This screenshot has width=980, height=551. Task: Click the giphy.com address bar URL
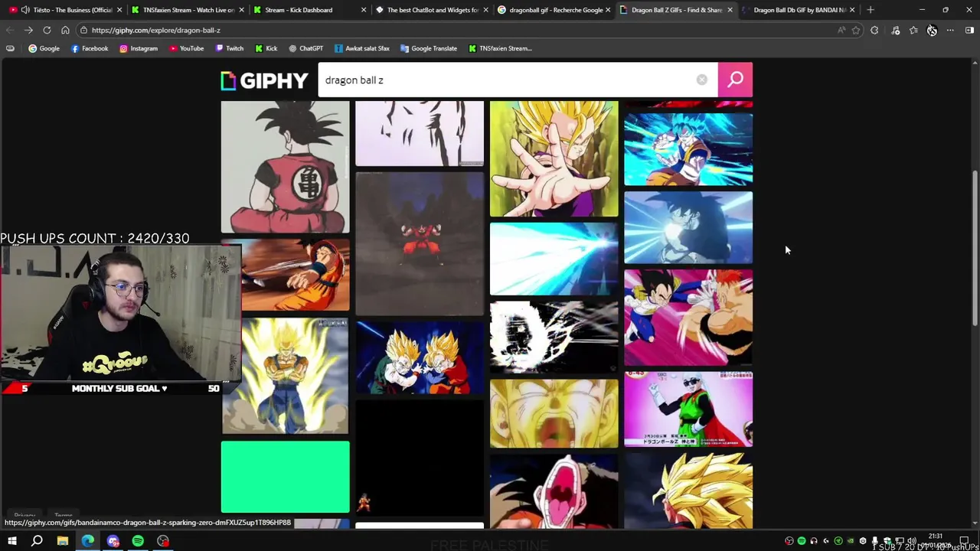155,30
